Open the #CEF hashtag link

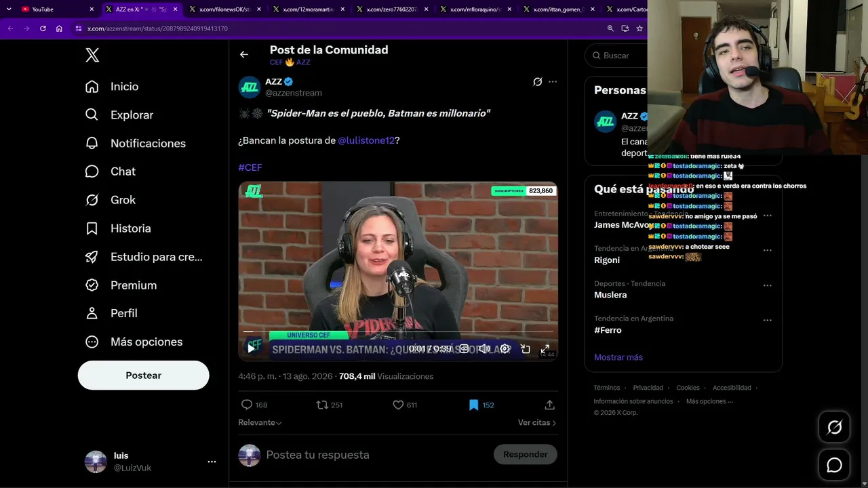250,167
